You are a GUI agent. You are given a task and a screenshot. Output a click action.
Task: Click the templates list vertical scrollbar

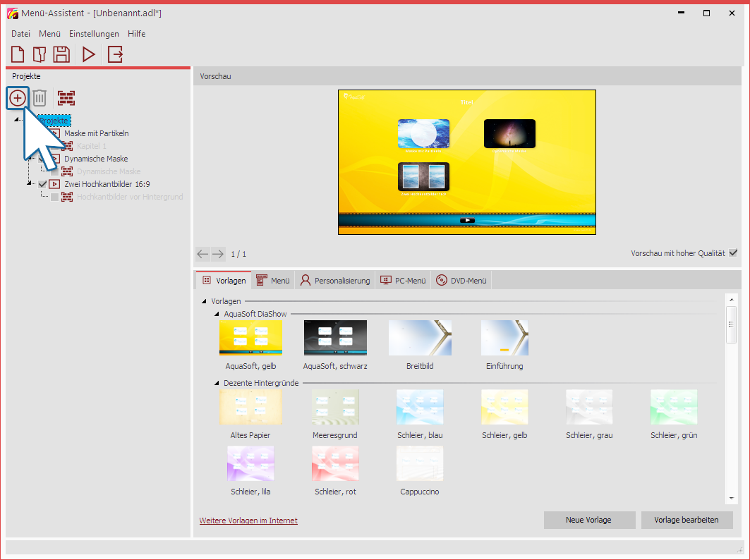[x=732, y=324]
